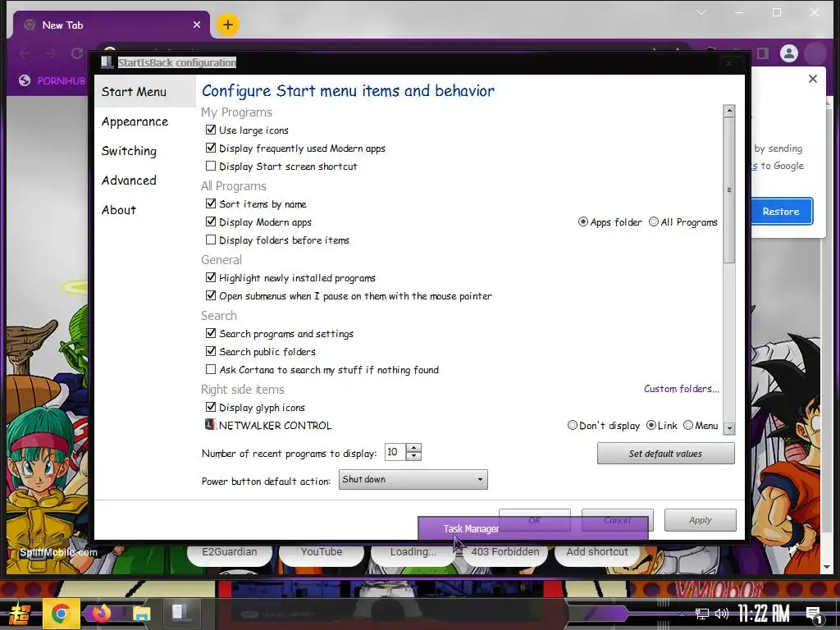Click Restore button in Chrome popup

click(x=781, y=212)
